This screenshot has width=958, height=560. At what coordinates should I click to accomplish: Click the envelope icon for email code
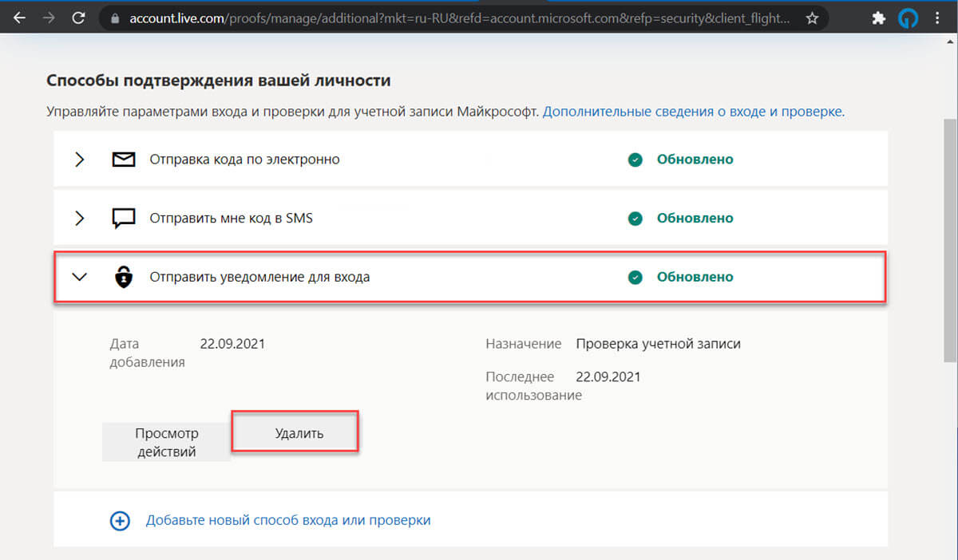(123, 160)
